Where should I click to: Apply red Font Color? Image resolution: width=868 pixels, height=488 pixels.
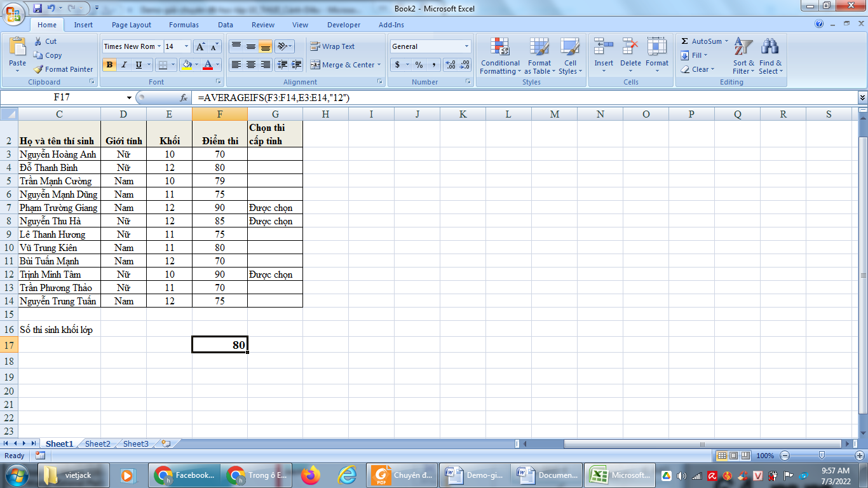208,64
